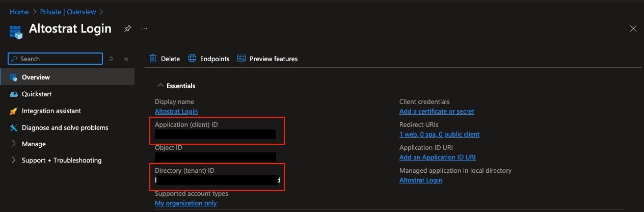
Task: Focus the sidebar Search box
Action: click(x=56, y=59)
